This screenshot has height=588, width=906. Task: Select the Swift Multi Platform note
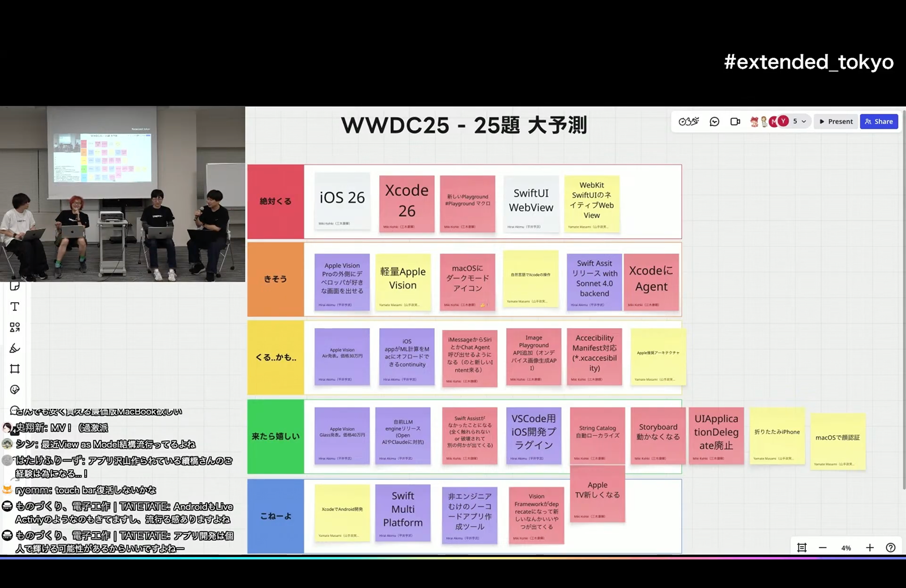(403, 513)
